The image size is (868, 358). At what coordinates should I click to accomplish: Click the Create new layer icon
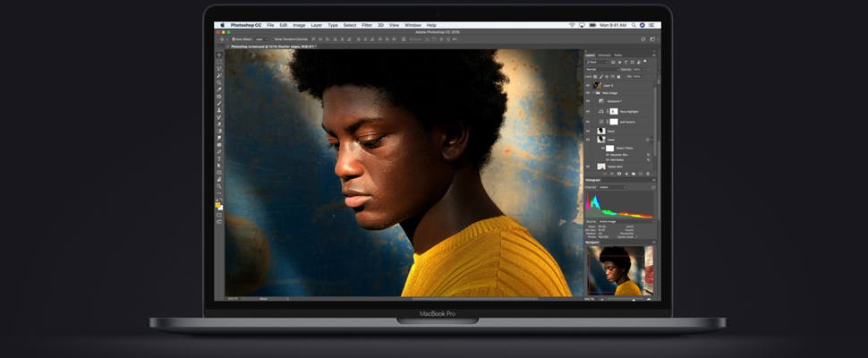tap(641, 174)
